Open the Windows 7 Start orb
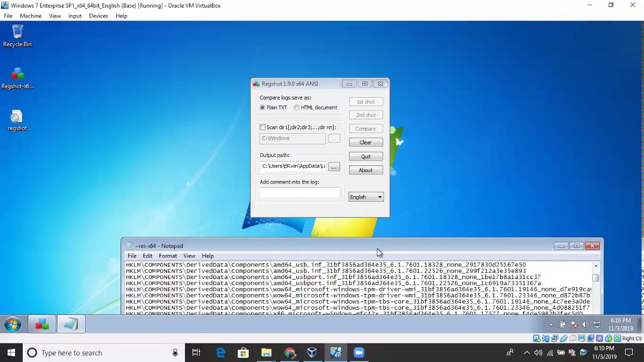This screenshot has height=362, width=644. click(x=12, y=325)
